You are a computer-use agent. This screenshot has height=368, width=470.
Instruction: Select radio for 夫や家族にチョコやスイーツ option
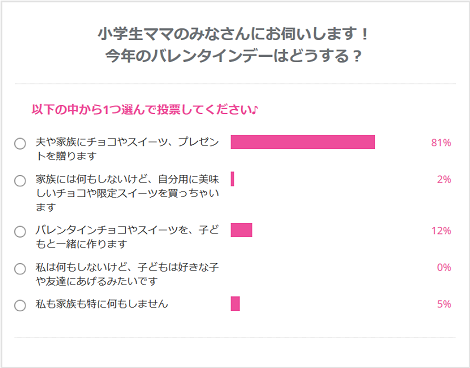pos(20,144)
